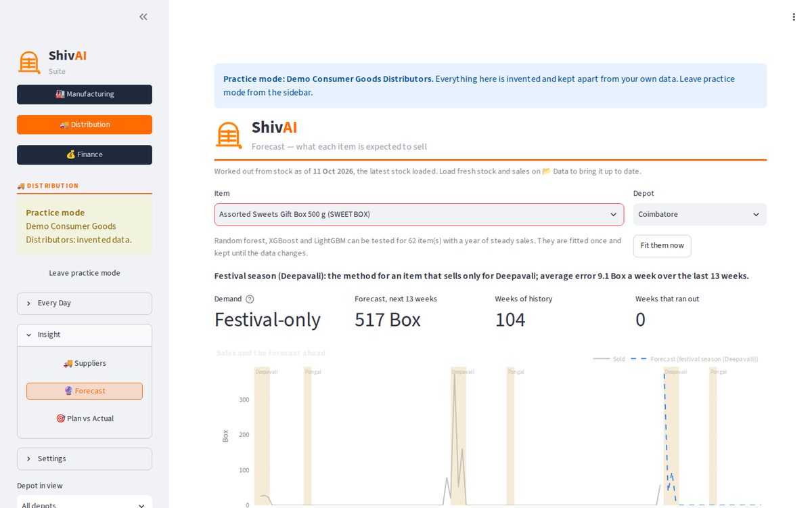Click the 'Forecast, next 13 weeks' label

396,299
